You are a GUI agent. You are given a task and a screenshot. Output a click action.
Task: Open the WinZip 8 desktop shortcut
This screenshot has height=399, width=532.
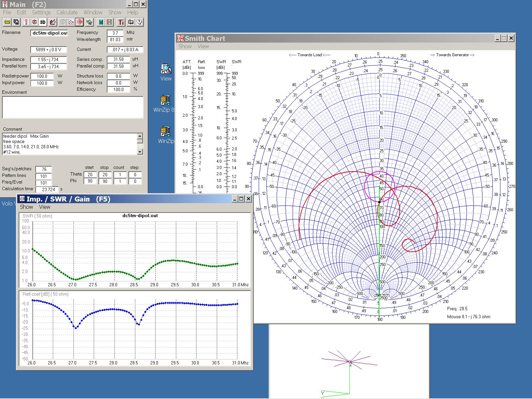[x=164, y=104]
